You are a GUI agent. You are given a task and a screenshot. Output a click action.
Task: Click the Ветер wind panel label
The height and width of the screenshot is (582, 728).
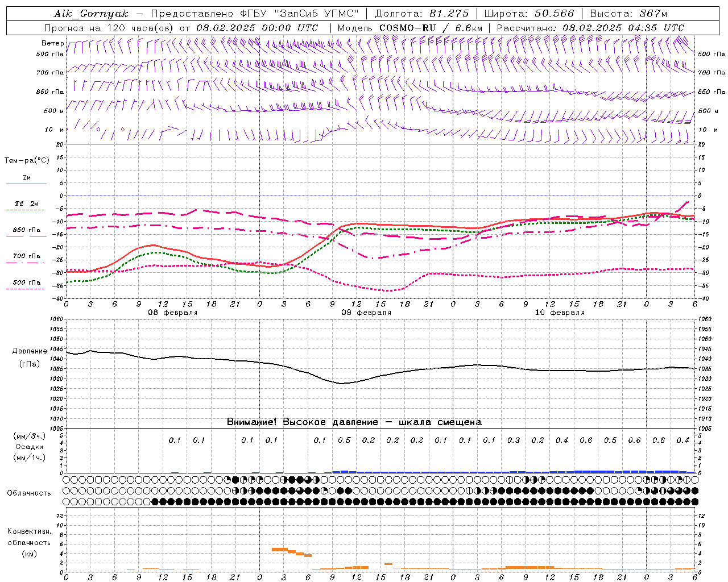[53, 43]
